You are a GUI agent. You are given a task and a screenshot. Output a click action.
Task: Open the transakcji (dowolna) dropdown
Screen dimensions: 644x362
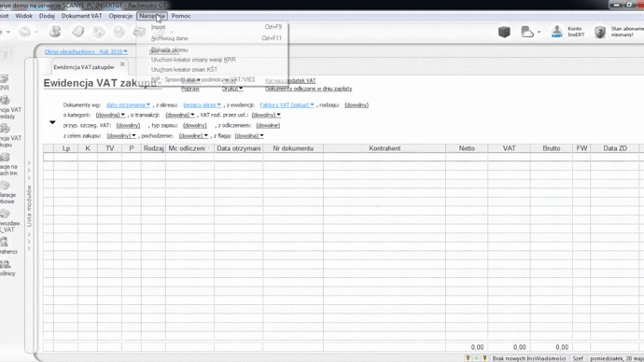pyautogui.click(x=180, y=115)
